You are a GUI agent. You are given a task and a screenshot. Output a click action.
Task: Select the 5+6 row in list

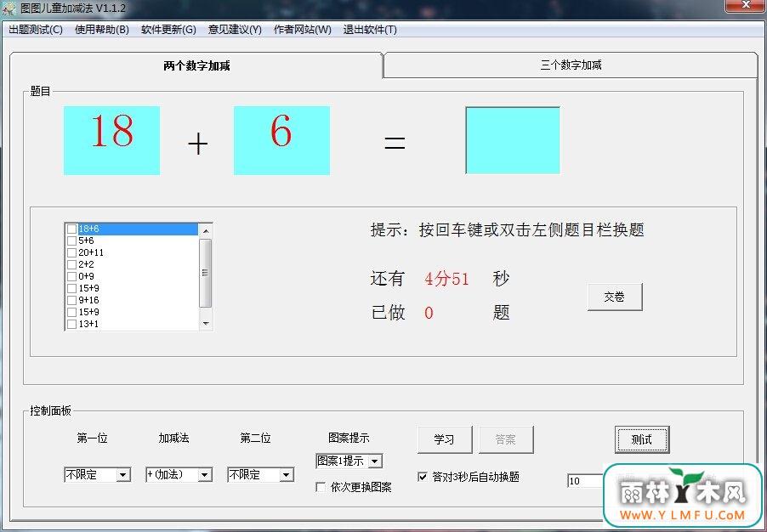(132, 241)
